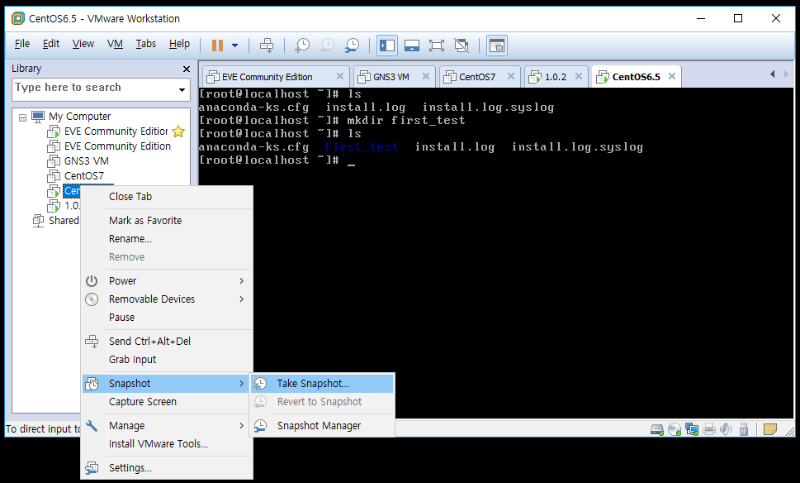Image resolution: width=800 pixels, height=483 pixels.
Task: Send Ctrl+Alt+Del via toolbar icon
Action: point(266,45)
